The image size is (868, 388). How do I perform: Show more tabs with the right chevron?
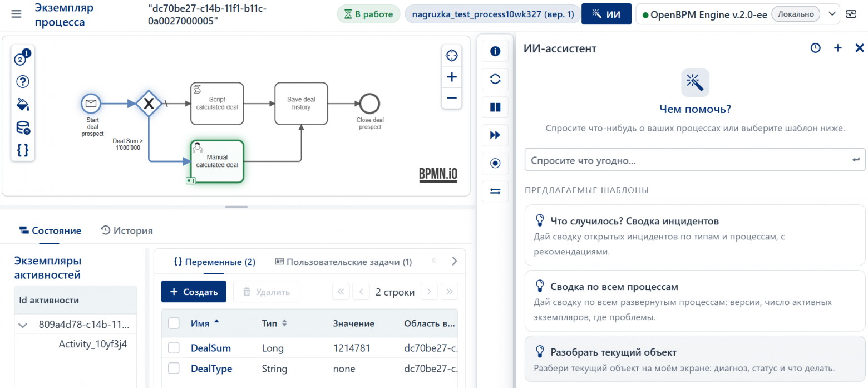(x=454, y=261)
